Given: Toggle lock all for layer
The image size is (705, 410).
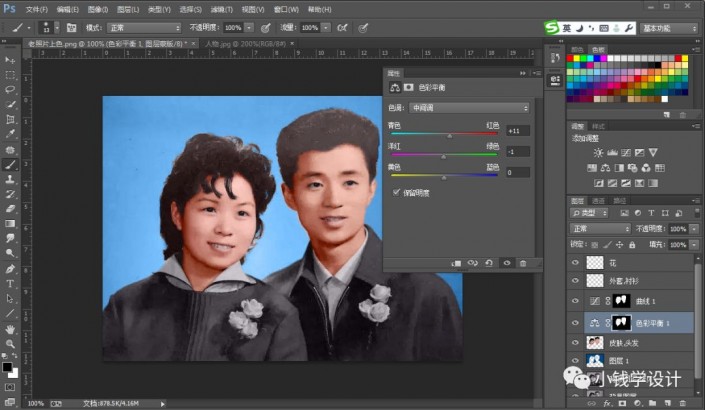Looking at the screenshot, I should [x=632, y=245].
